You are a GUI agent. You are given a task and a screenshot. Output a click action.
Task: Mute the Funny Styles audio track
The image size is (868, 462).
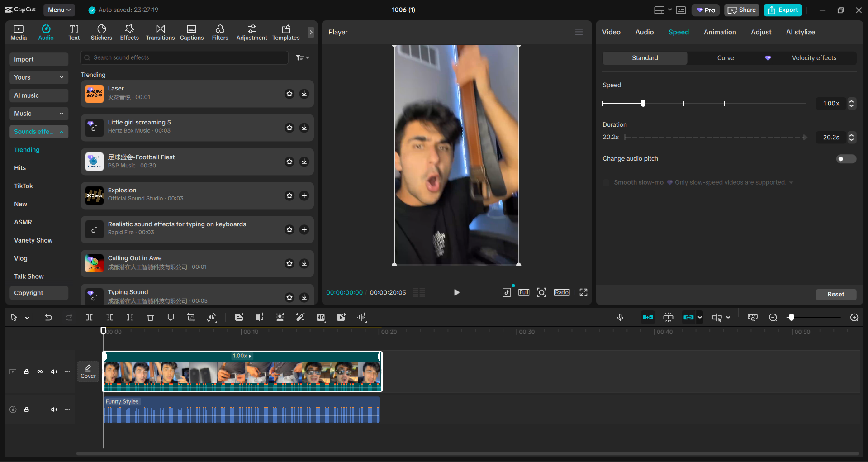[53, 410]
